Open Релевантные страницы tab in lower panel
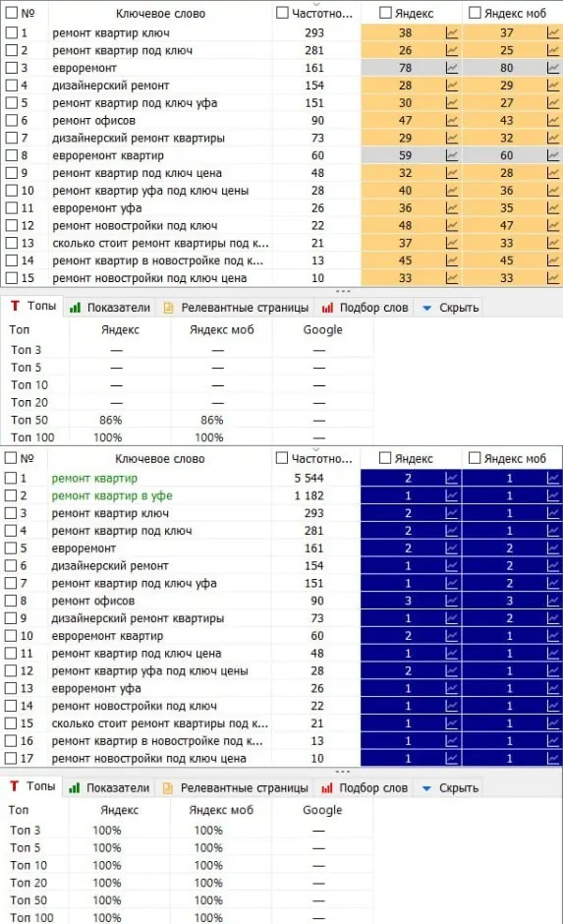Image resolution: width=563 pixels, height=924 pixels. (236, 788)
